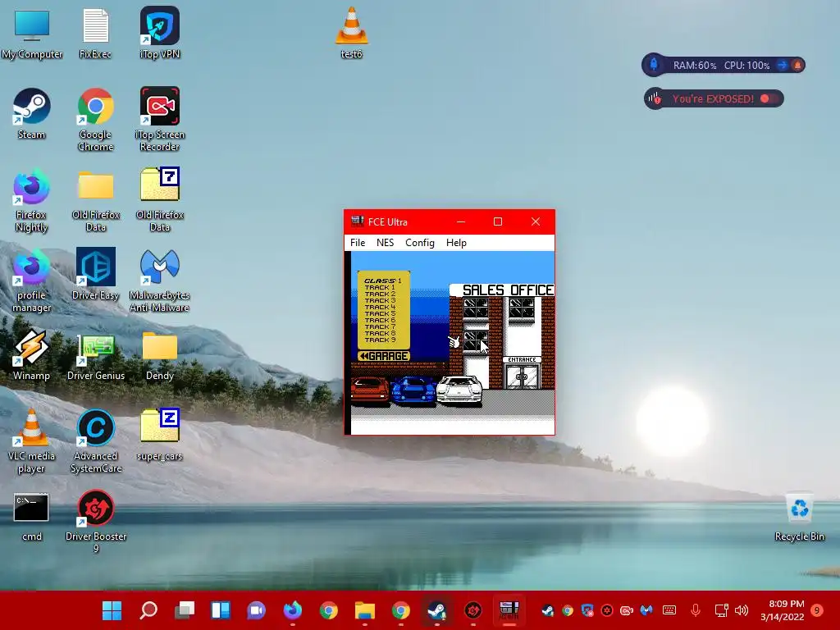Open File Explorer from the taskbar
The height and width of the screenshot is (630, 840).
tap(365, 610)
